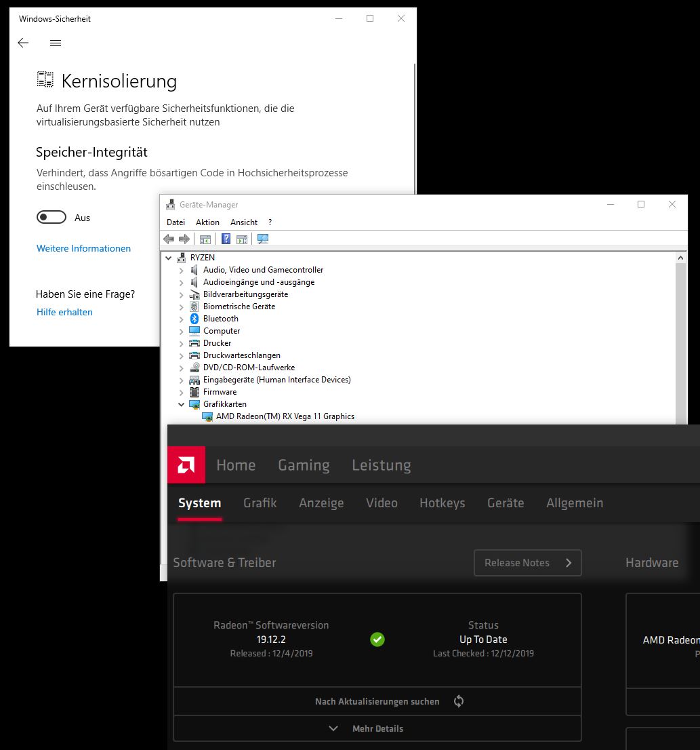
Task: Click show/hide console tree toolbar icon
Action: coord(205,239)
